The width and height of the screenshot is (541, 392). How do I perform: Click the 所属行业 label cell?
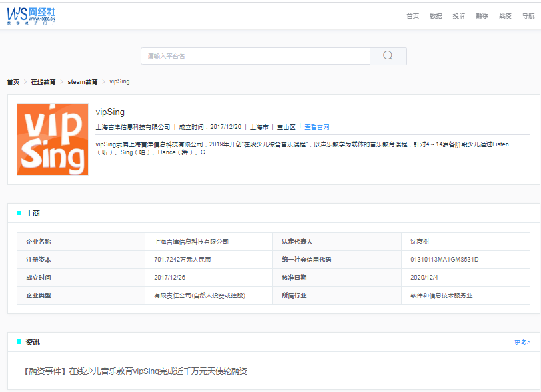click(x=337, y=295)
